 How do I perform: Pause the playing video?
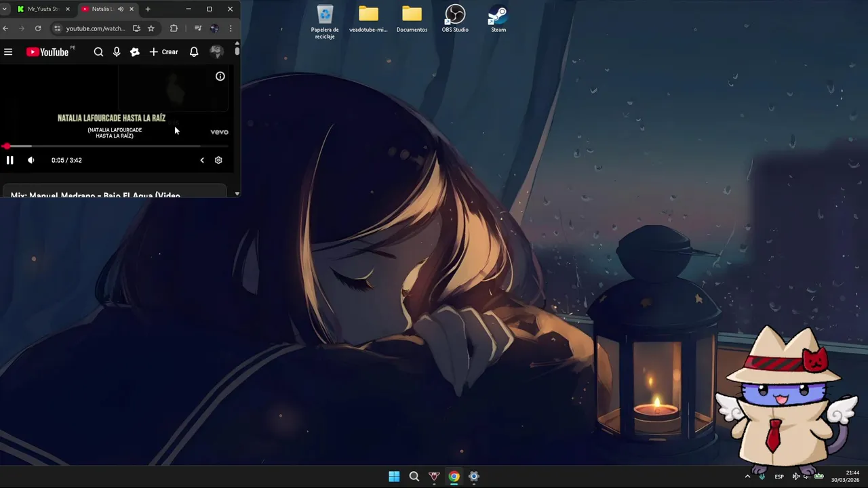[x=9, y=161]
